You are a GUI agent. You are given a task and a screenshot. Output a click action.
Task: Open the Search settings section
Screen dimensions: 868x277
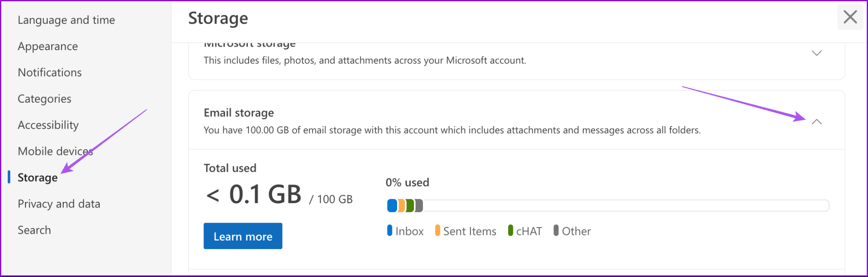(x=34, y=229)
